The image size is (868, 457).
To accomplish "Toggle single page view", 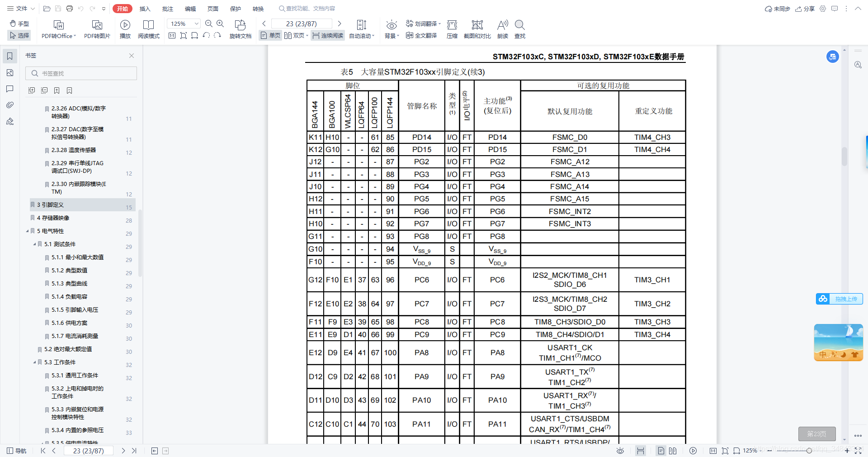I will pyautogui.click(x=271, y=35).
